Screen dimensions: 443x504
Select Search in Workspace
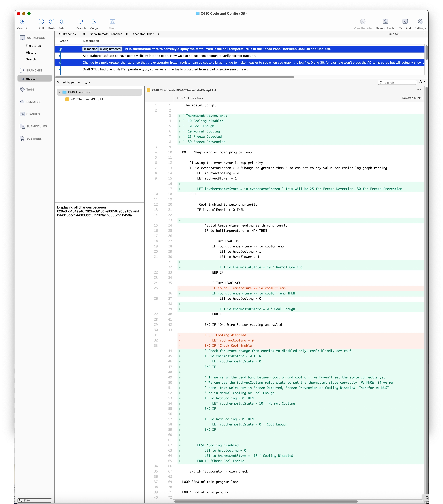pyautogui.click(x=31, y=59)
